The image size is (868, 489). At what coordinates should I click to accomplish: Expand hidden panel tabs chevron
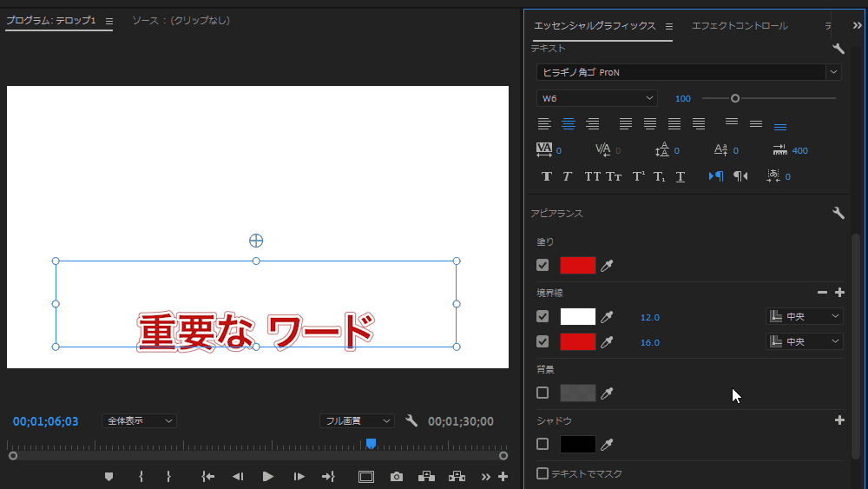pos(857,25)
